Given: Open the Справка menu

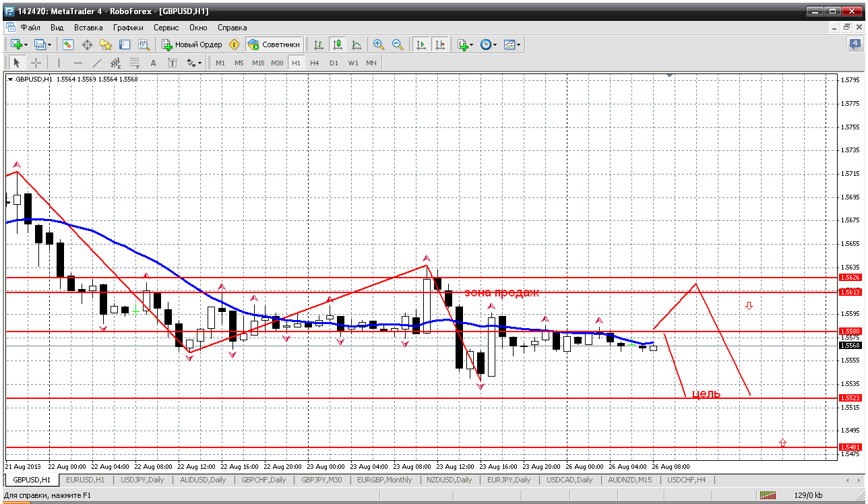Looking at the screenshot, I should (232, 28).
